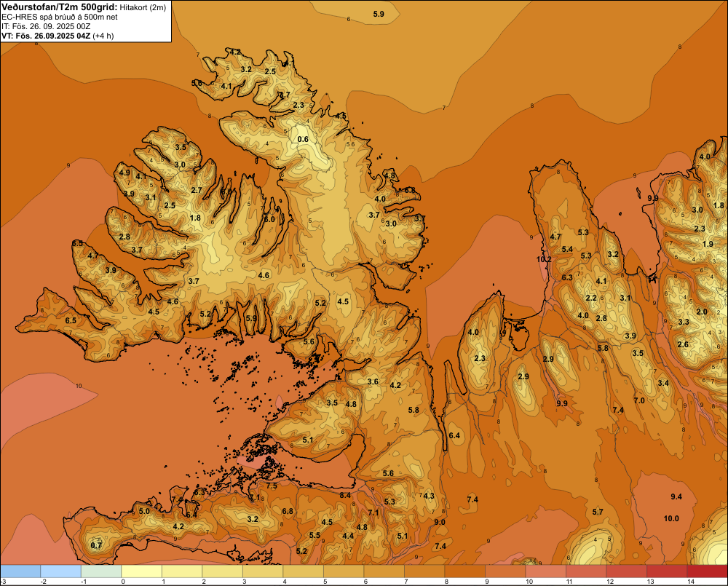Click the 4.9 temperature value on the map
Viewport: 728px width, 586px height.
[x=124, y=173]
